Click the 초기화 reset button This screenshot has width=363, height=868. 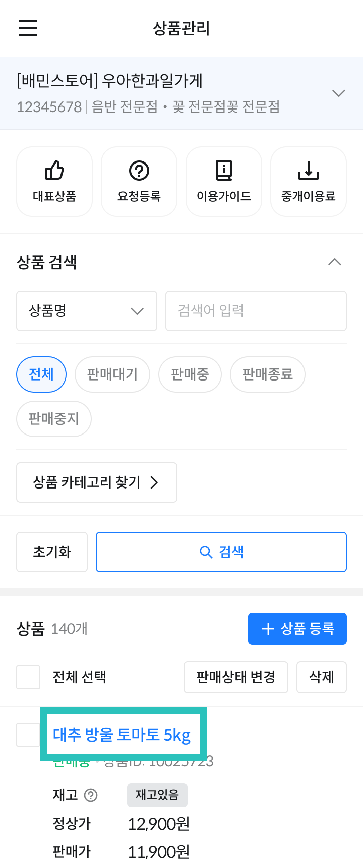pos(52,552)
